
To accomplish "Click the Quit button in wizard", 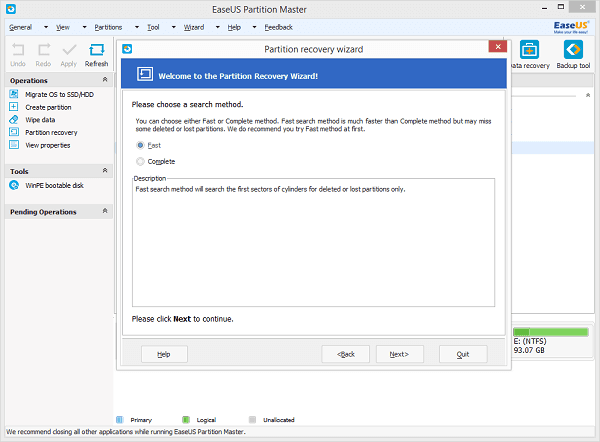I will pyautogui.click(x=463, y=354).
